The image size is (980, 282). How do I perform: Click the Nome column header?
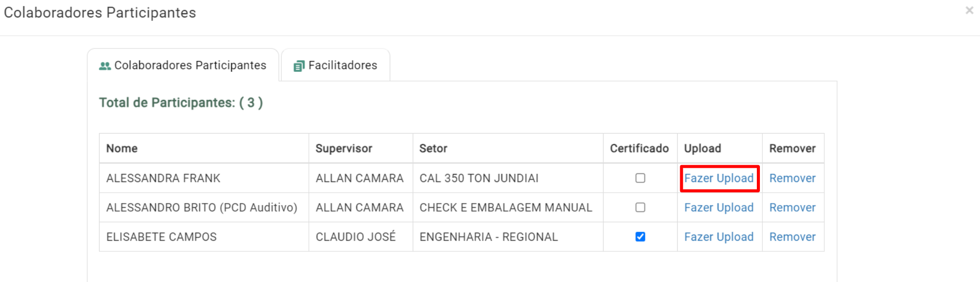click(122, 148)
